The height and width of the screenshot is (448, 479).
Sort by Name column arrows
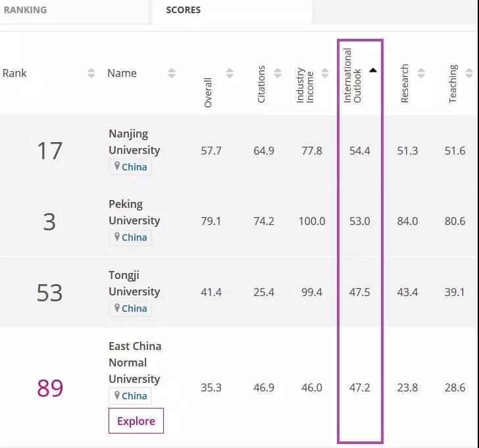click(172, 73)
